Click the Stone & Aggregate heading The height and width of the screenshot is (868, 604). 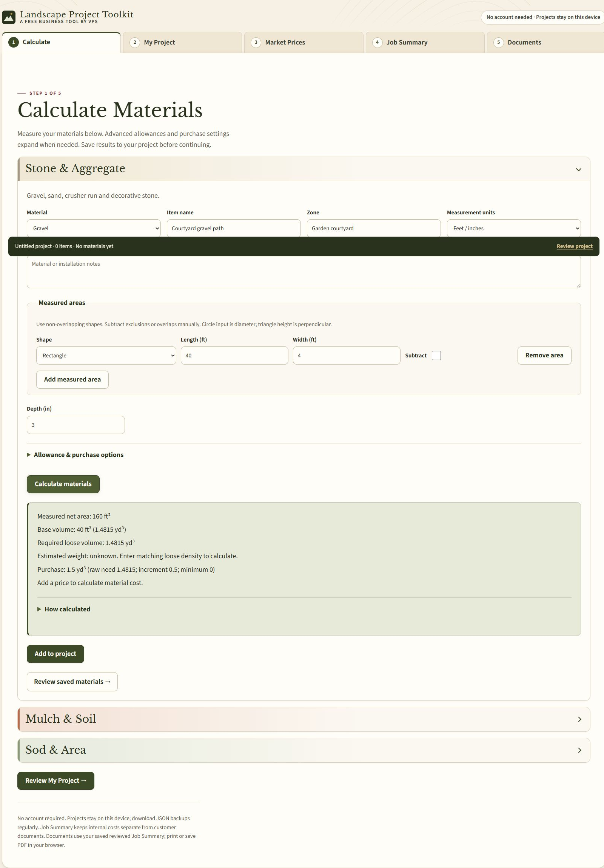75,168
